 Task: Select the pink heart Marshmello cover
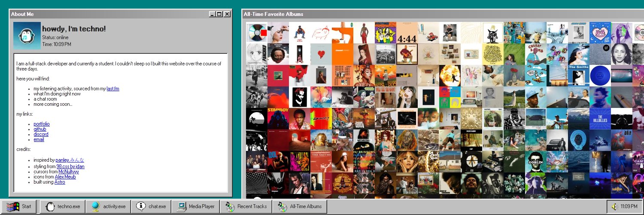600,33
